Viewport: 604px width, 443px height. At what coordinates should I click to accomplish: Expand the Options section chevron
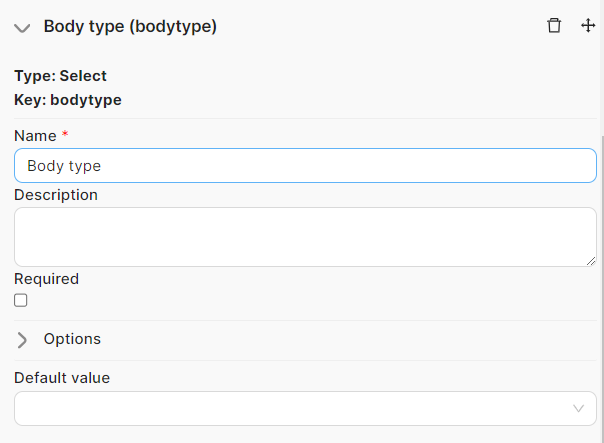click(x=22, y=340)
